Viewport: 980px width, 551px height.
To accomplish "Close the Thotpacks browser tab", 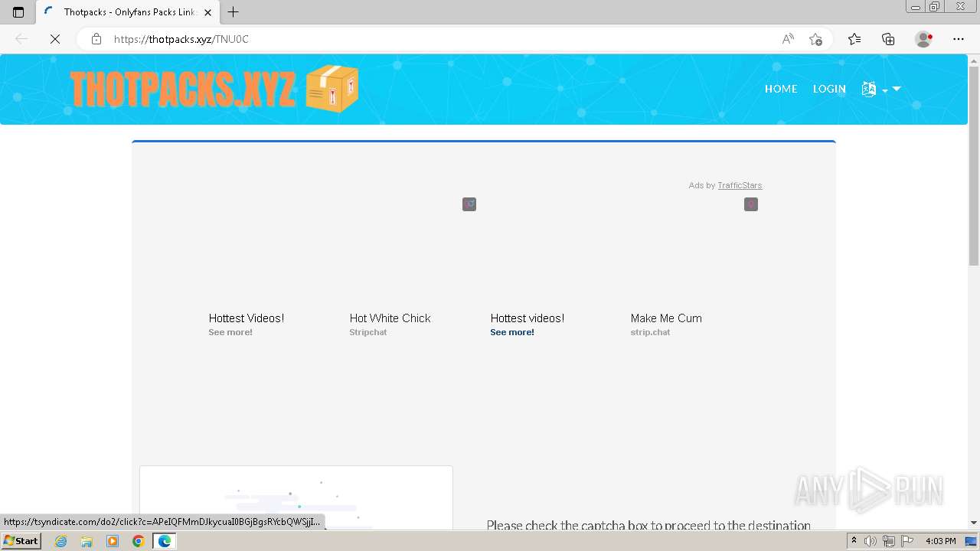I will 207,12.
